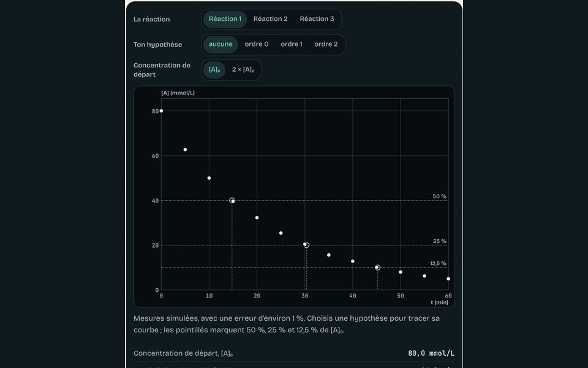Set hypothesis to 'ordre 2'
Image resolution: width=588 pixels, height=368 pixels.
point(326,44)
